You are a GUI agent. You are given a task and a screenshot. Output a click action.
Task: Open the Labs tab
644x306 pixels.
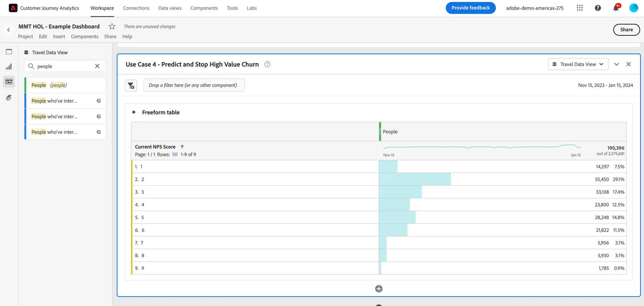coord(252,8)
